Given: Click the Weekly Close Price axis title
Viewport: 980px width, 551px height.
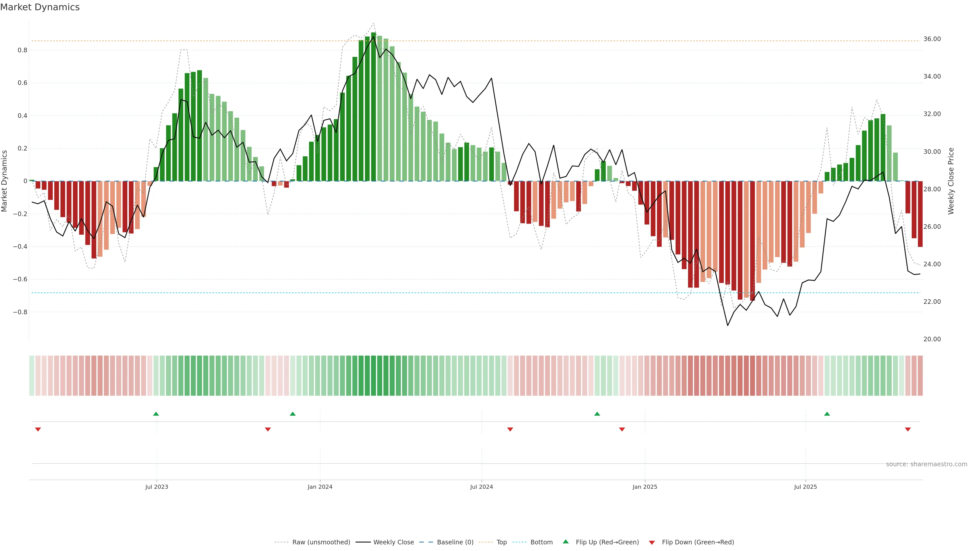Looking at the screenshot, I should pyautogui.click(x=951, y=181).
